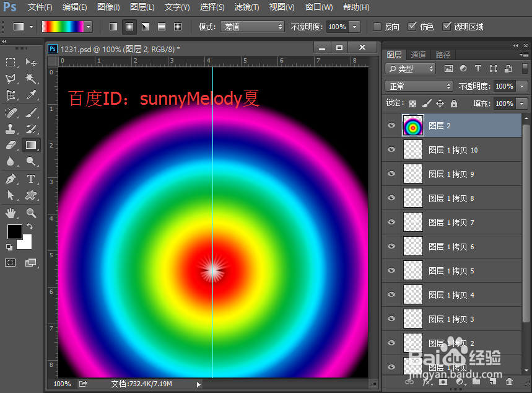Viewport: 532px width, 393px height.
Task: Select the Rectangular Marquee tool
Action: [x=11, y=62]
